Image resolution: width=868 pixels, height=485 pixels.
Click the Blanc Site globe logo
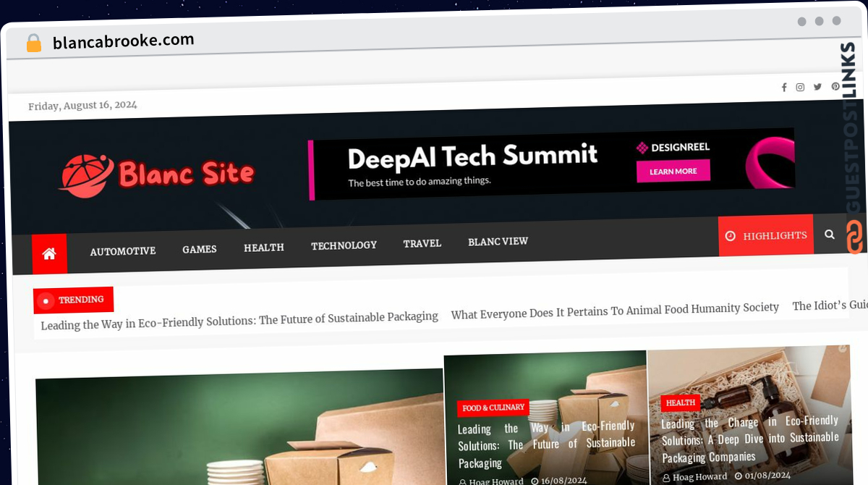click(88, 176)
